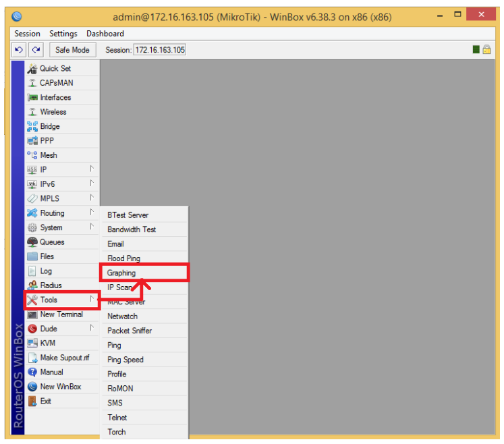Click the WinBox title bar app icon
The width and height of the screenshot is (504, 444).
17,16
